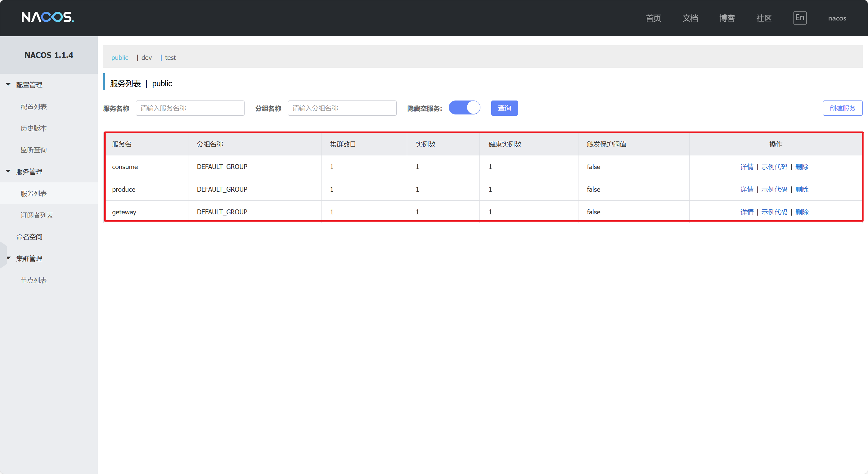Click DEFAULT_GROUP in the consume row
This screenshot has width=868, height=474.
pos(222,167)
